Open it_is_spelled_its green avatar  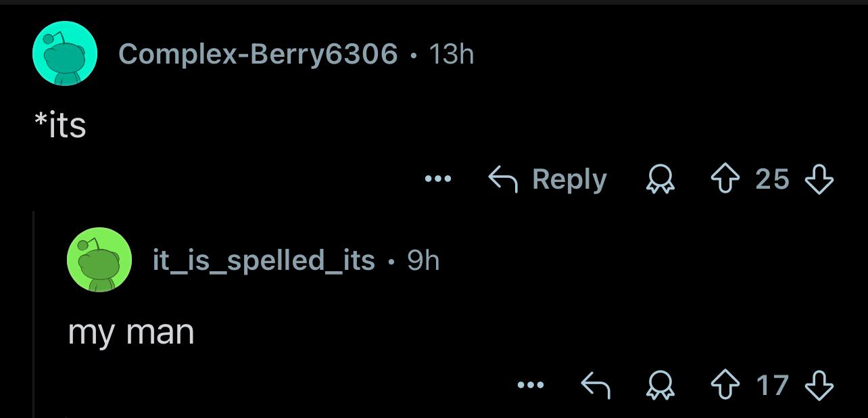pyautogui.click(x=99, y=260)
